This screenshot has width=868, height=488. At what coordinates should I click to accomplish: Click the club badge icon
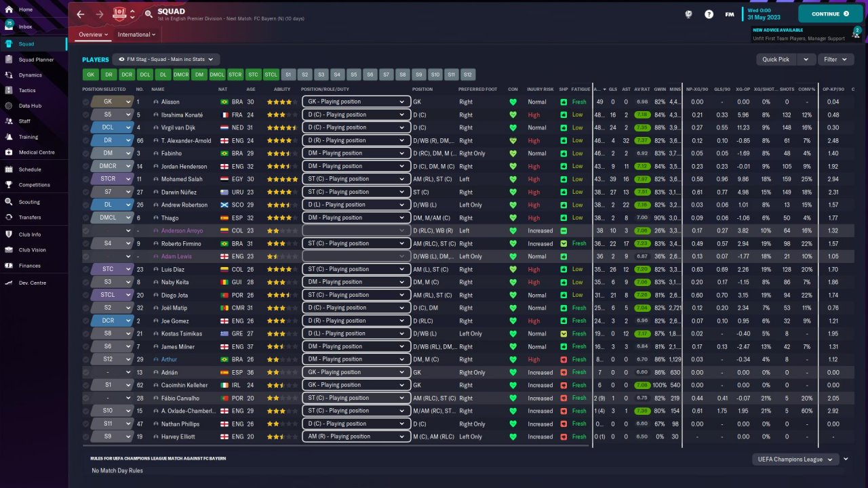(x=120, y=14)
